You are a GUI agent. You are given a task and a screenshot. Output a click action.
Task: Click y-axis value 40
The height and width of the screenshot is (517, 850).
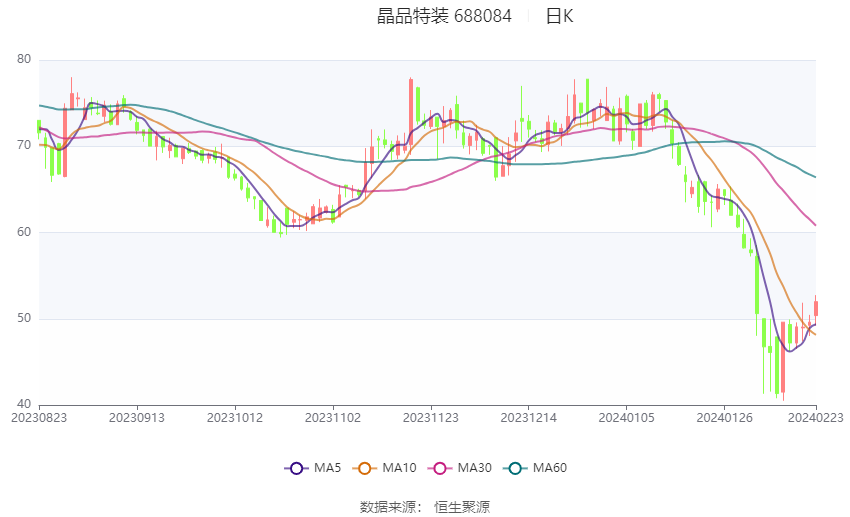pos(24,404)
